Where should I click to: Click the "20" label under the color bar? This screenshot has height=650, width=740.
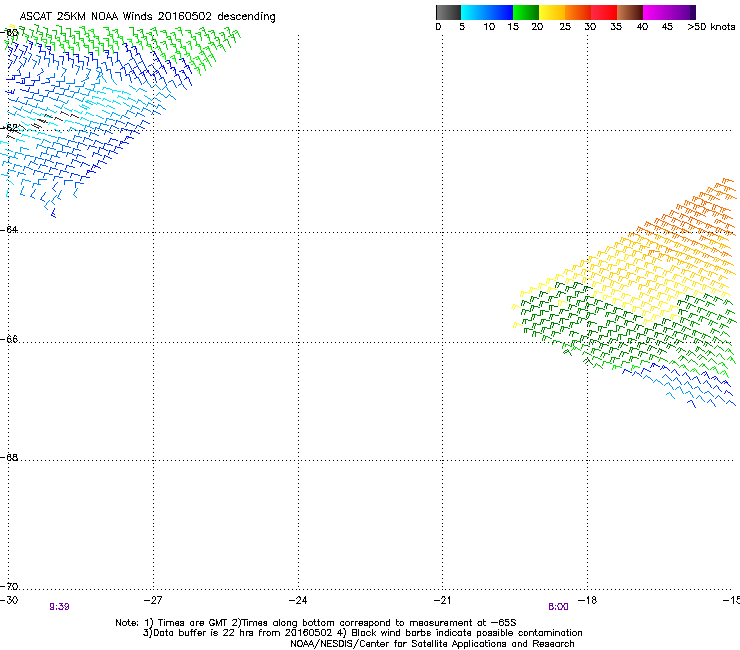537,27
